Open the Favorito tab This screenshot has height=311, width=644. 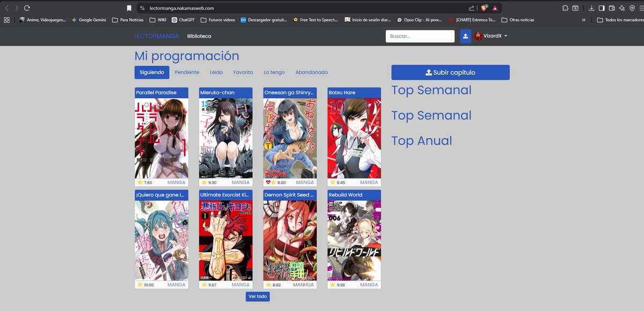(243, 72)
